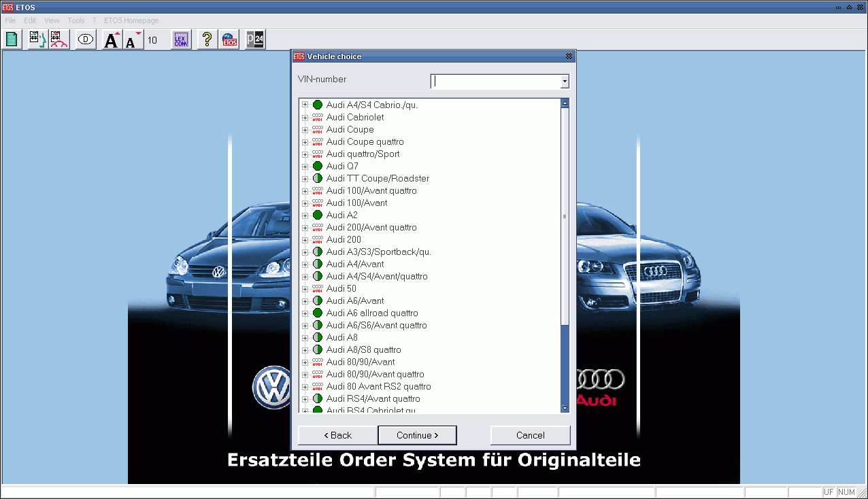Click the p24 toolbar icon
The image size is (868, 499).
tap(255, 39)
